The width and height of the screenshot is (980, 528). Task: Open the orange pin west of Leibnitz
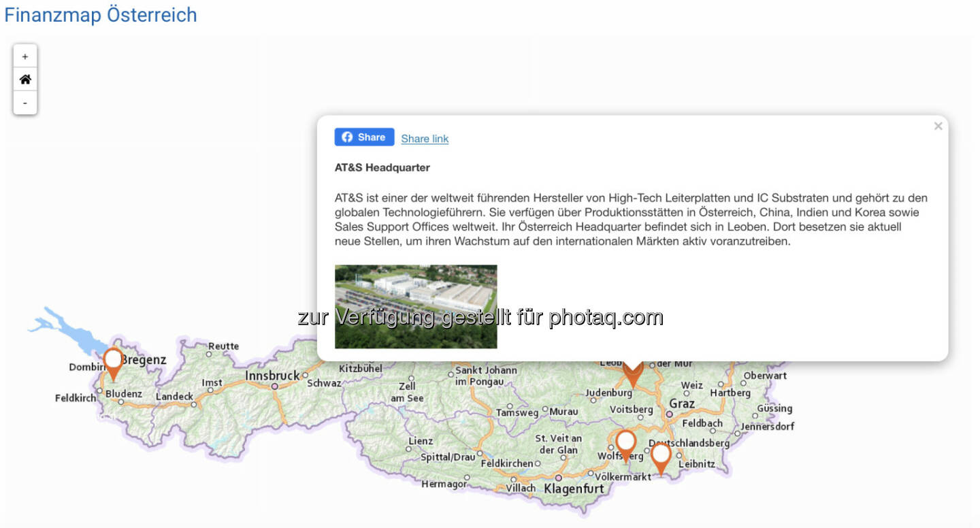660,455
